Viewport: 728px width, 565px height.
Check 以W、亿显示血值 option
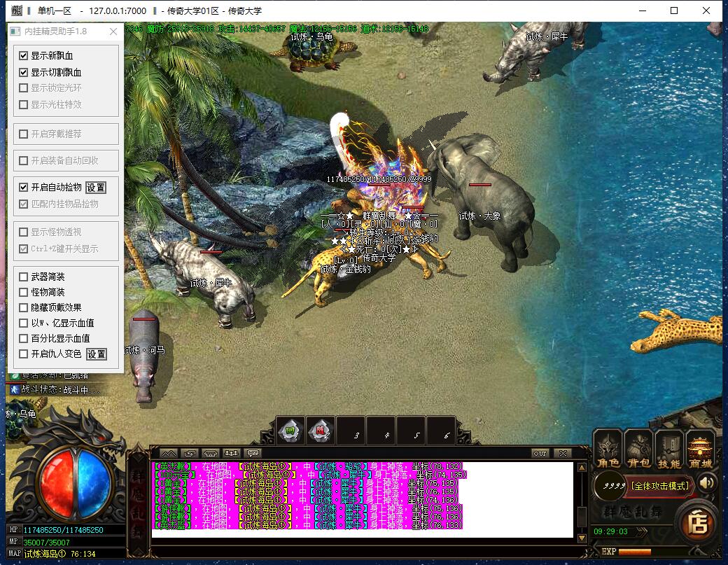click(23, 323)
